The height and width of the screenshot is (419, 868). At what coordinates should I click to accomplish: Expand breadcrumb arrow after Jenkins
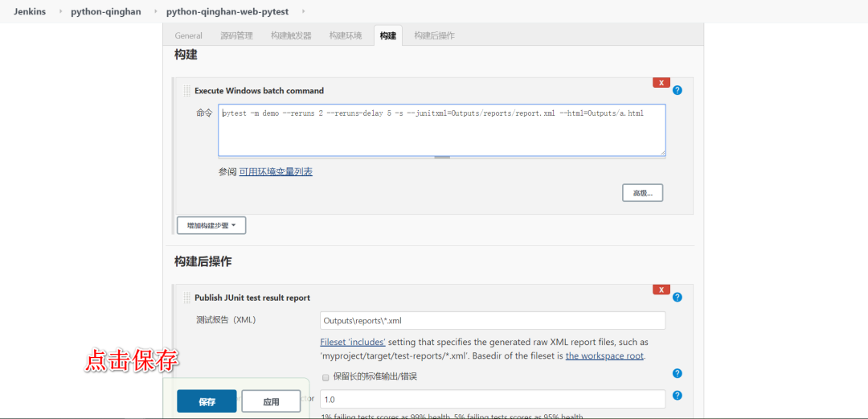[x=60, y=11]
